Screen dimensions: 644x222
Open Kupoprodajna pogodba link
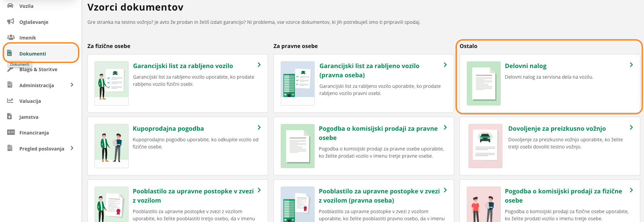coord(168,128)
